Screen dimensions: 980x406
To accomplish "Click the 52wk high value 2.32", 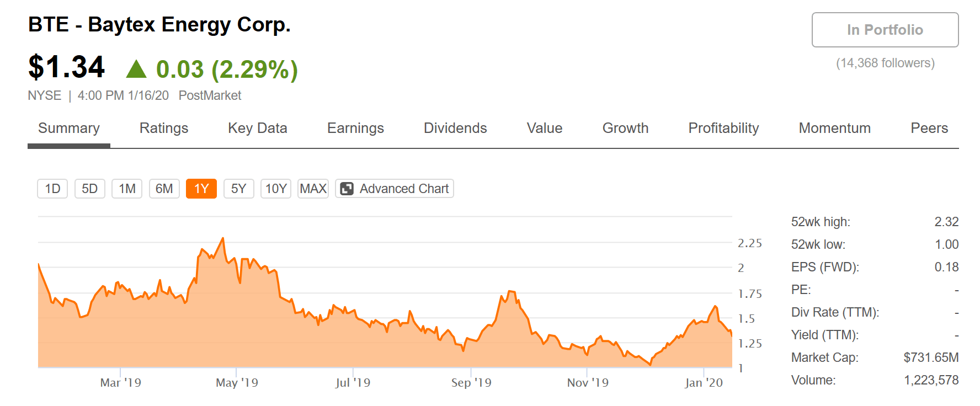I will coord(946,222).
